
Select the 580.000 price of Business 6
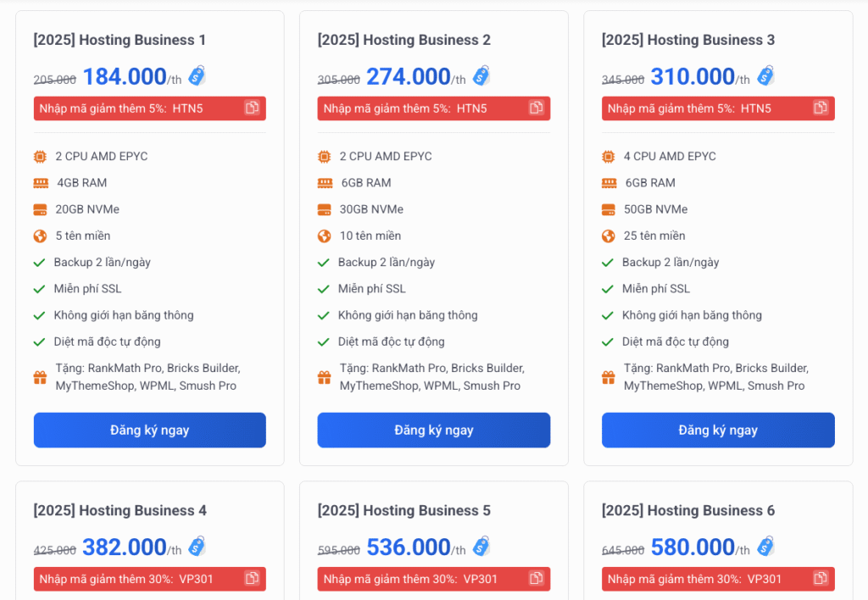coord(692,547)
